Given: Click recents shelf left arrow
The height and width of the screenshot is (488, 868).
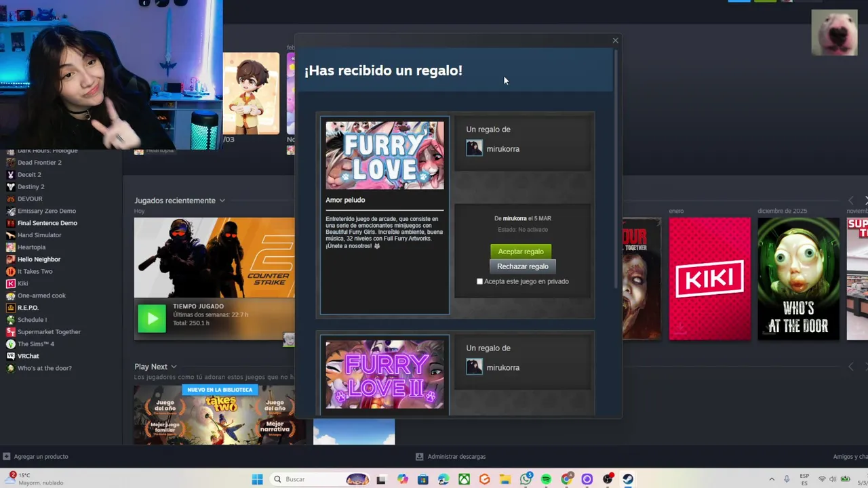Looking at the screenshot, I should point(851,201).
